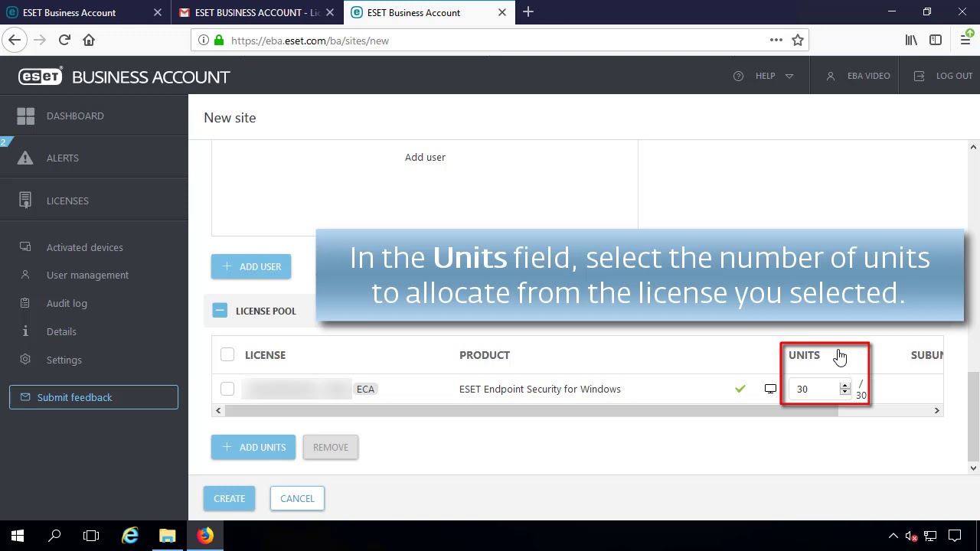Open Alerts warning triangle icon
980x551 pixels.
25,158
